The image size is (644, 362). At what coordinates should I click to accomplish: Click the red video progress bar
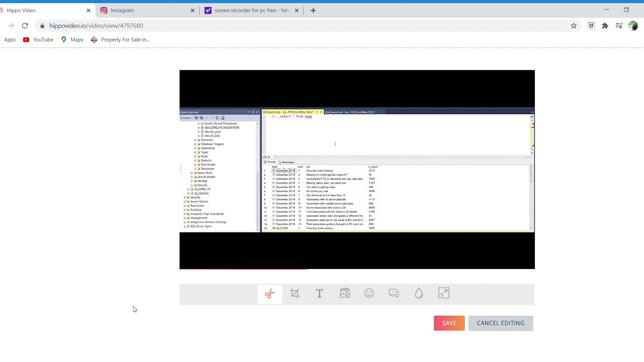pyautogui.click(x=243, y=269)
